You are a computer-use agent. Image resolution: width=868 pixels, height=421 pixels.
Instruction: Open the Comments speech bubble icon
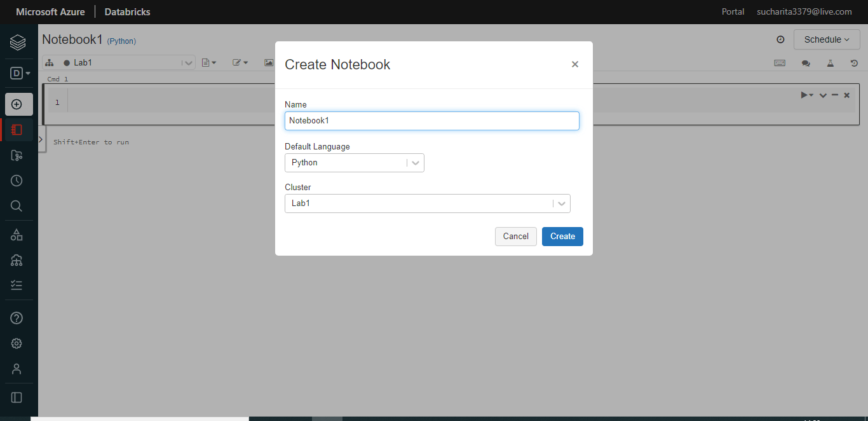(806, 63)
